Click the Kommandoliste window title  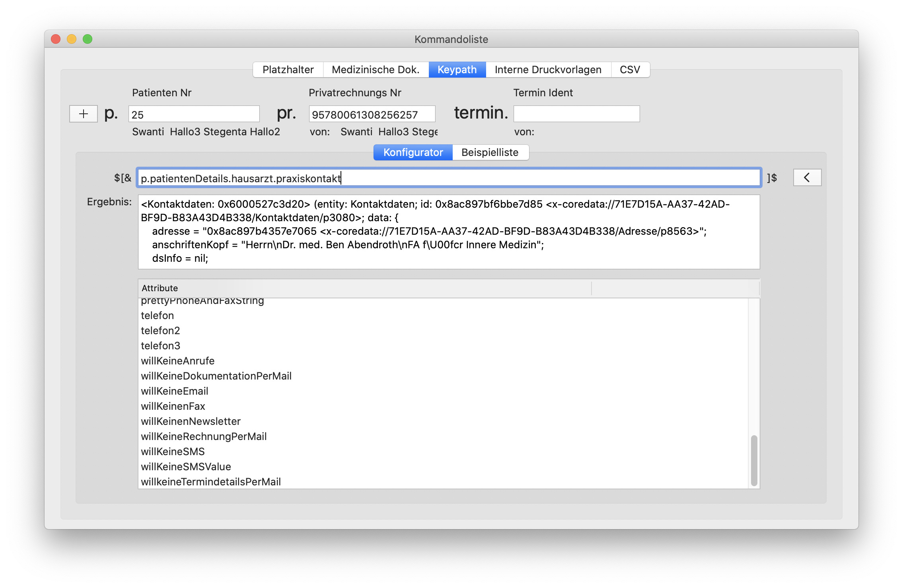451,39
